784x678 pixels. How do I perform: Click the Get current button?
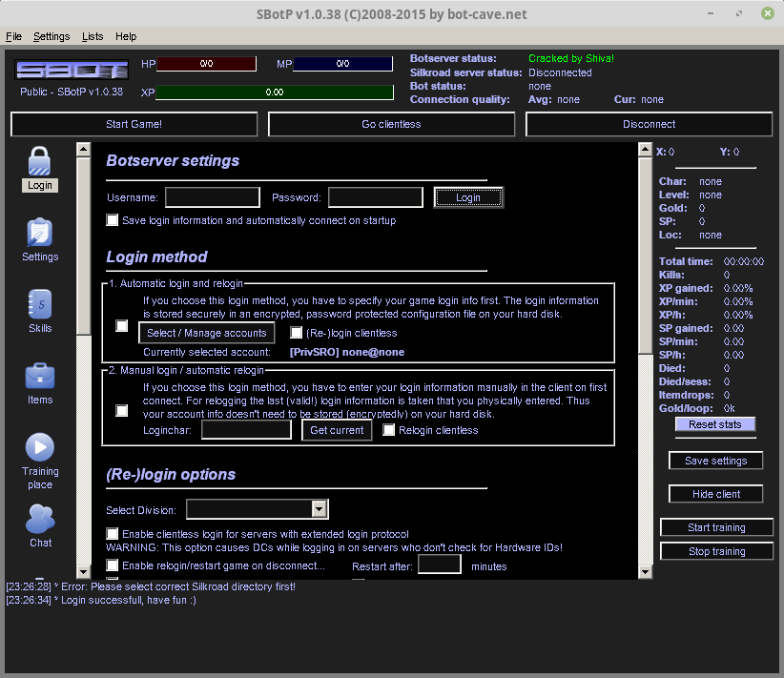click(337, 430)
